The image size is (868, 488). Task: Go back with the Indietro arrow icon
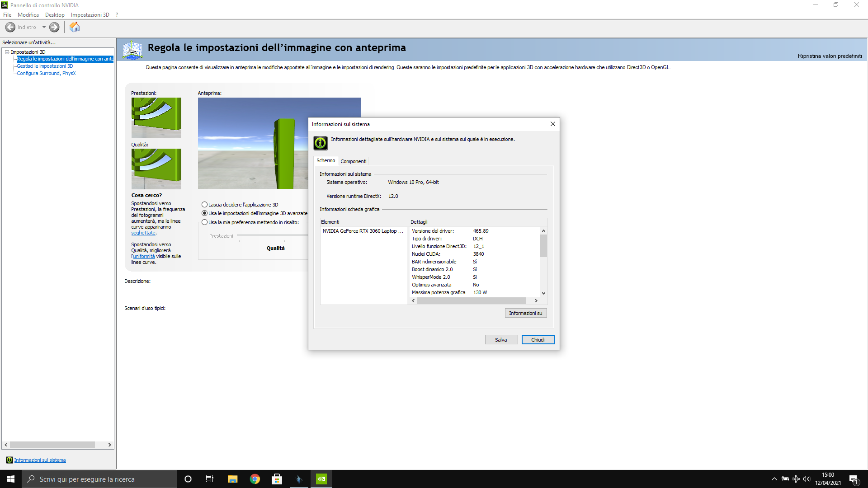[10, 27]
